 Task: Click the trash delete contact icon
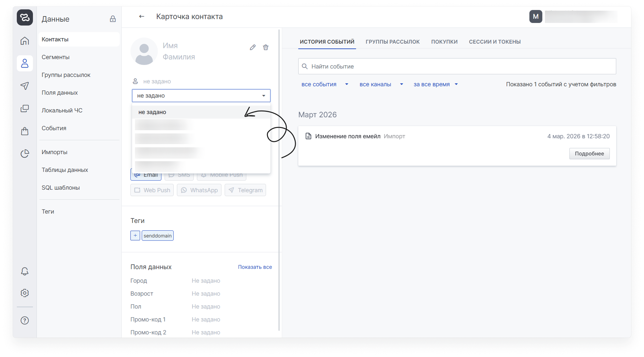click(266, 47)
